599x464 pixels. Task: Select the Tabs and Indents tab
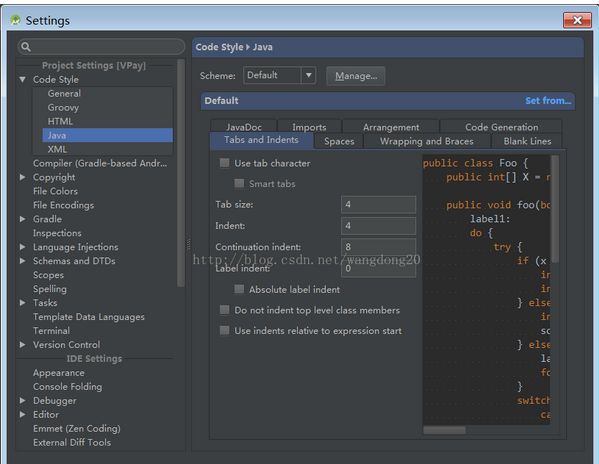261,140
